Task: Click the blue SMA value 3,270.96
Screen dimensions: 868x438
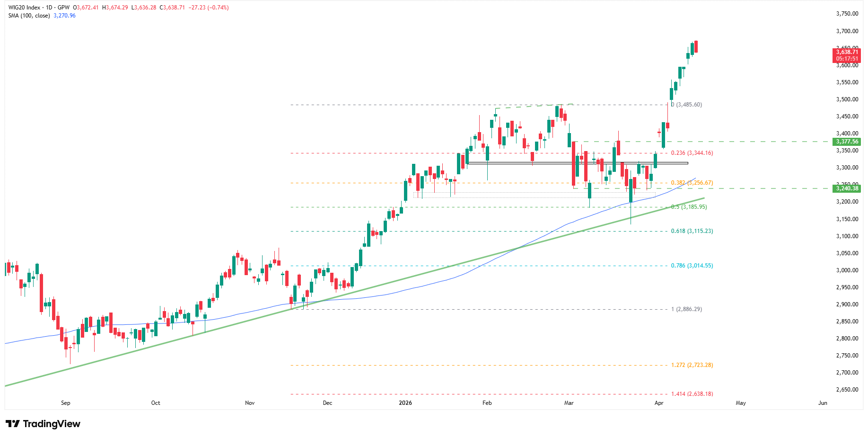Action: (x=65, y=16)
